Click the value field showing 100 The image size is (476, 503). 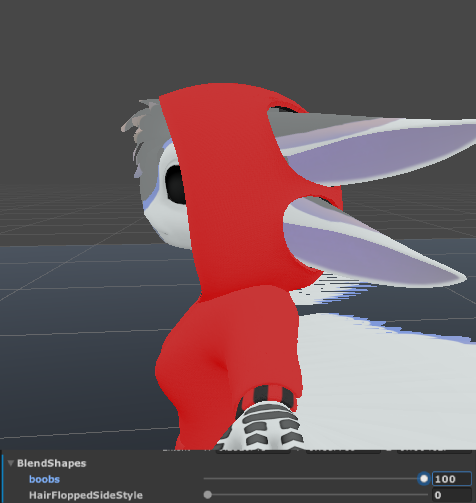(x=452, y=479)
